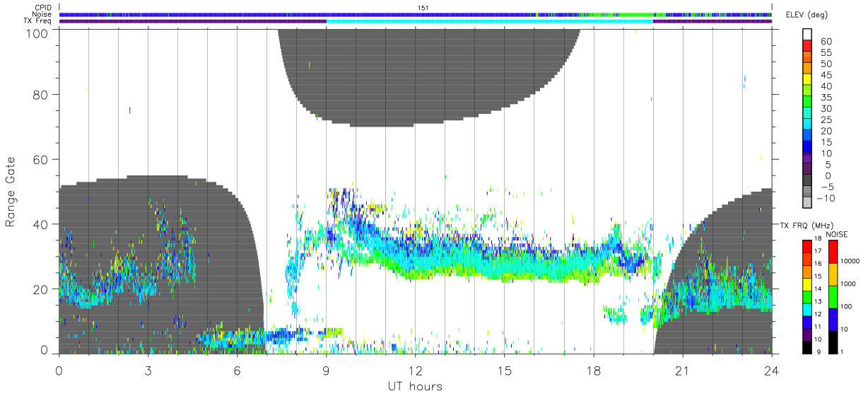Click the 'Noise' row label at top left
This screenshot has height=401, width=868.
[x=43, y=14]
